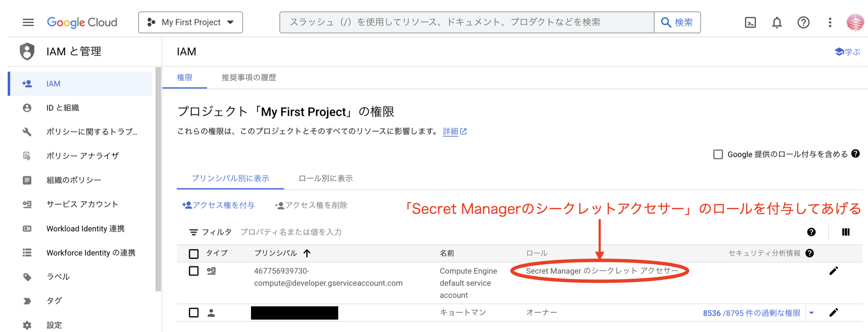Edit roles for the Compute Engine service account pencil

click(x=833, y=270)
